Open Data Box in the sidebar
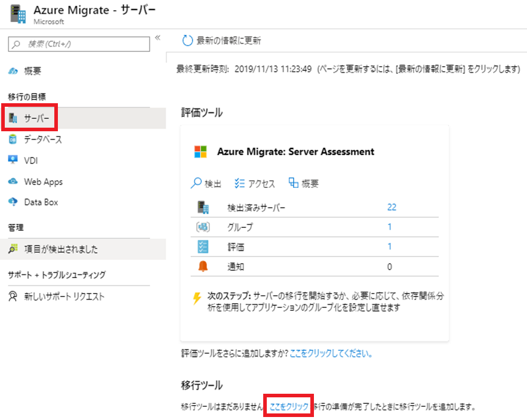Image resolution: width=527 pixels, height=420 pixels. click(x=41, y=202)
